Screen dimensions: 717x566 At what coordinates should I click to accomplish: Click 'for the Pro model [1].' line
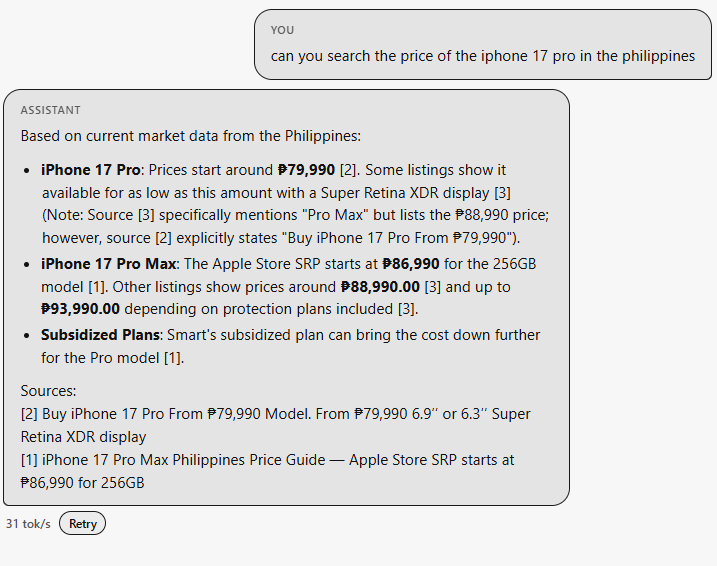(112, 358)
